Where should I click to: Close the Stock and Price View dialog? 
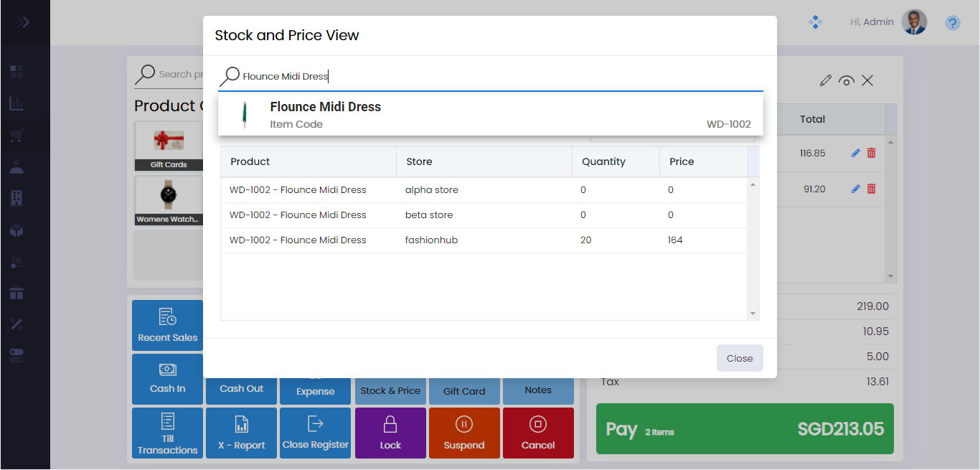(739, 358)
